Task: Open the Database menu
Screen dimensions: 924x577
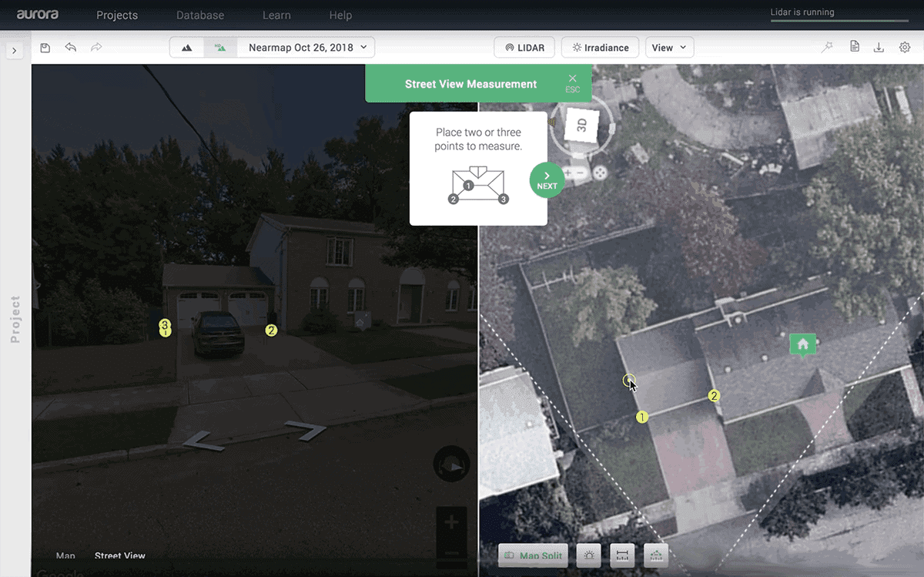Action: click(x=200, y=15)
